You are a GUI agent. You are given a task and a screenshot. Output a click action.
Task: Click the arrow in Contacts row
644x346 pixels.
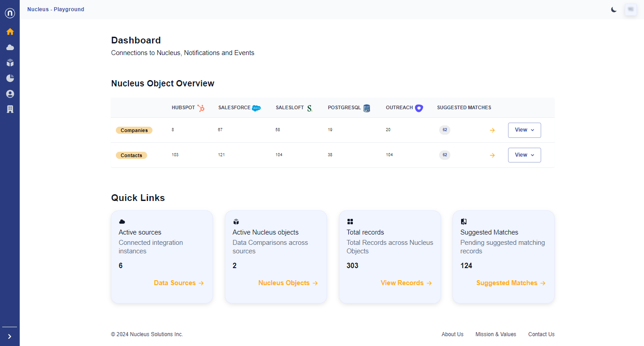(x=492, y=155)
